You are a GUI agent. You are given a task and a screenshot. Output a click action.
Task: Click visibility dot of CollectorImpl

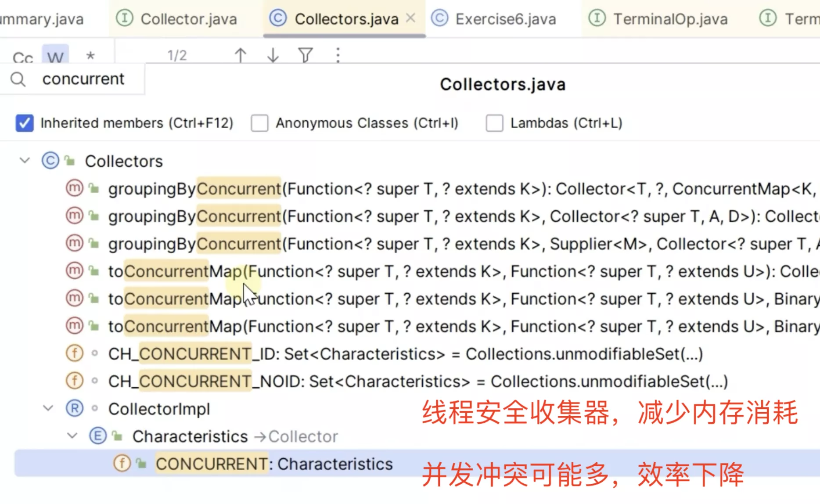point(94,408)
